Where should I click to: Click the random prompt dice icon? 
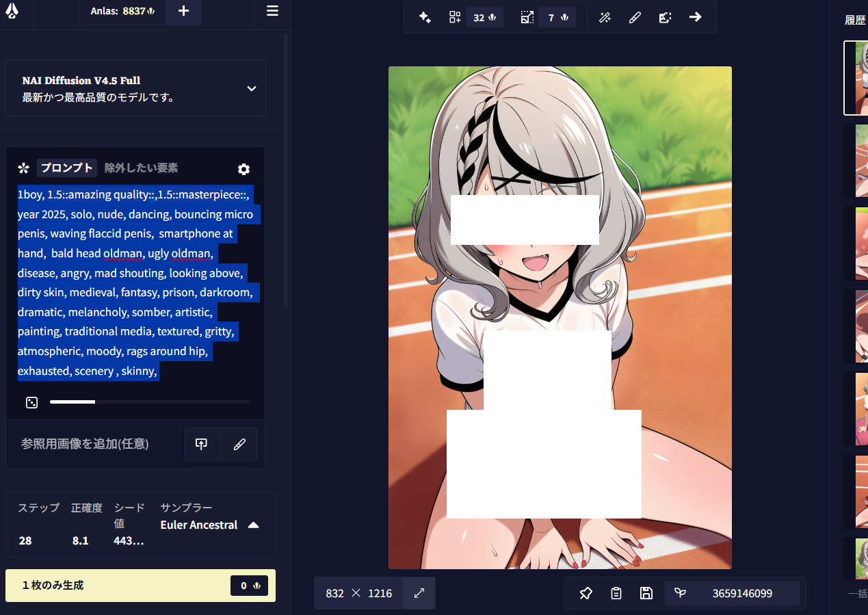click(31, 402)
